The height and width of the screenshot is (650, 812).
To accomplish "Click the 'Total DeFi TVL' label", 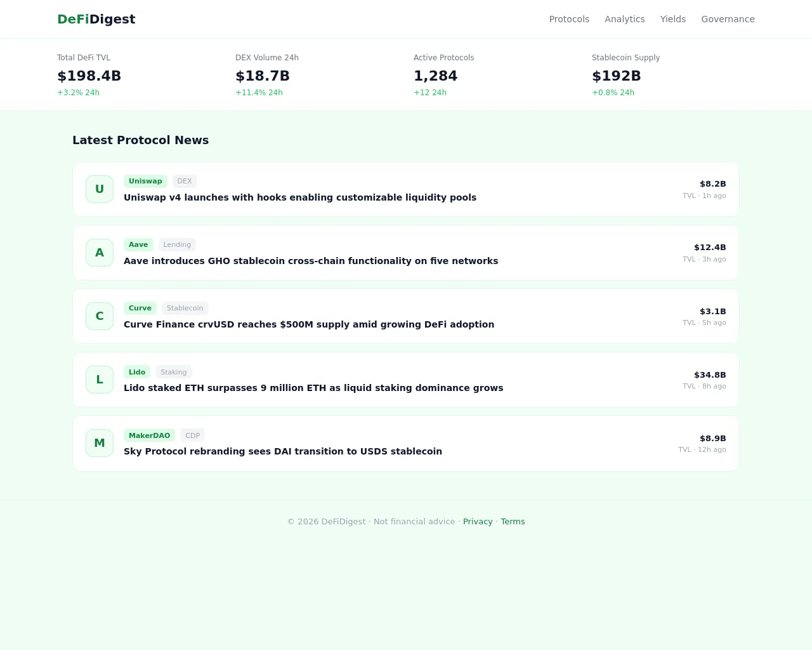I will (x=84, y=58).
